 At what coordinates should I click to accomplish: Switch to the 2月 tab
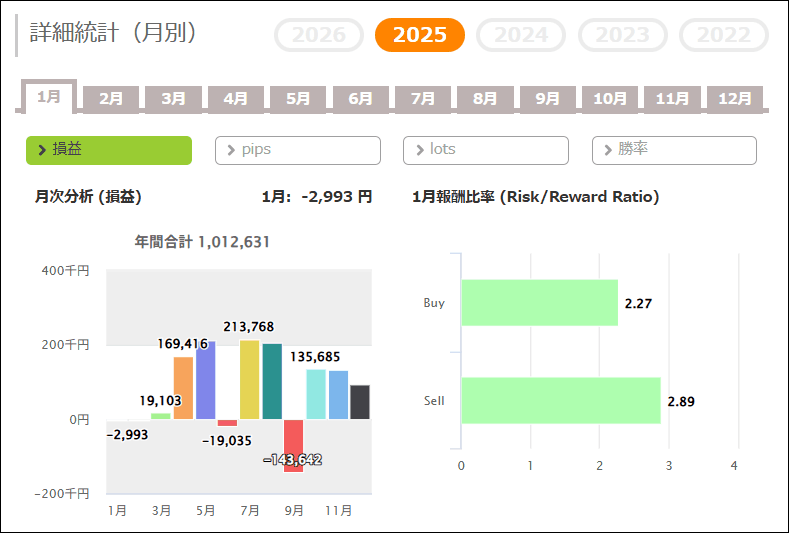point(111,99)
